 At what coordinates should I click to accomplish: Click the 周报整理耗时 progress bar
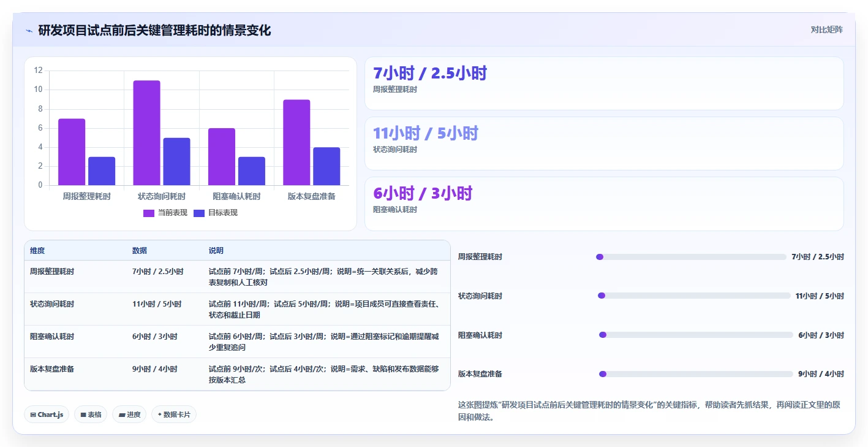point(691,257)
